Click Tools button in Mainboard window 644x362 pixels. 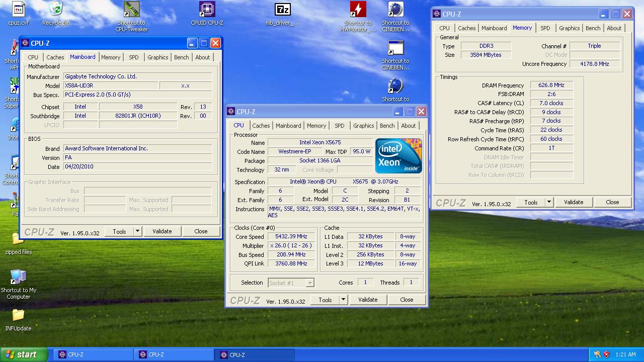[x=119, y=231]
